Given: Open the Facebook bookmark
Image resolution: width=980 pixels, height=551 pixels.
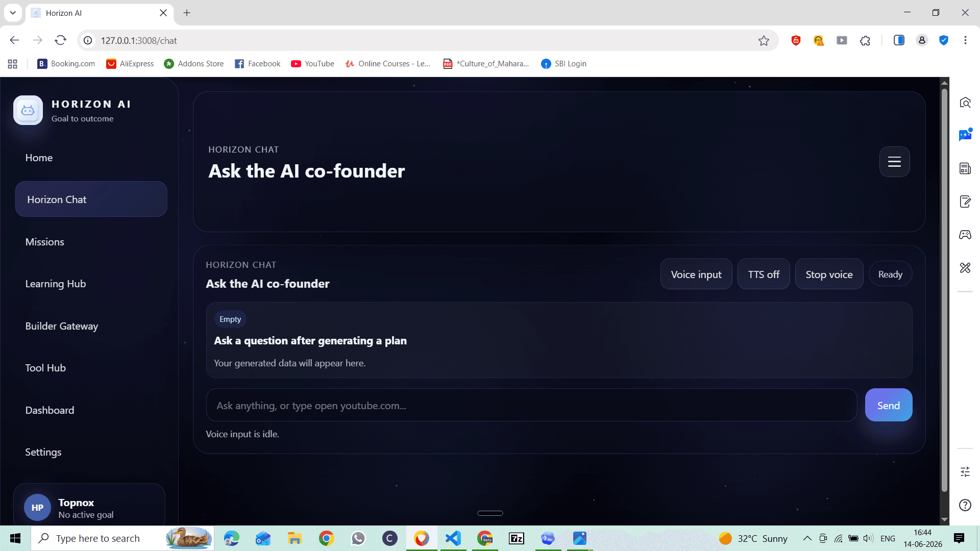Looking at the screenshot, I should [x=258, y=64].
